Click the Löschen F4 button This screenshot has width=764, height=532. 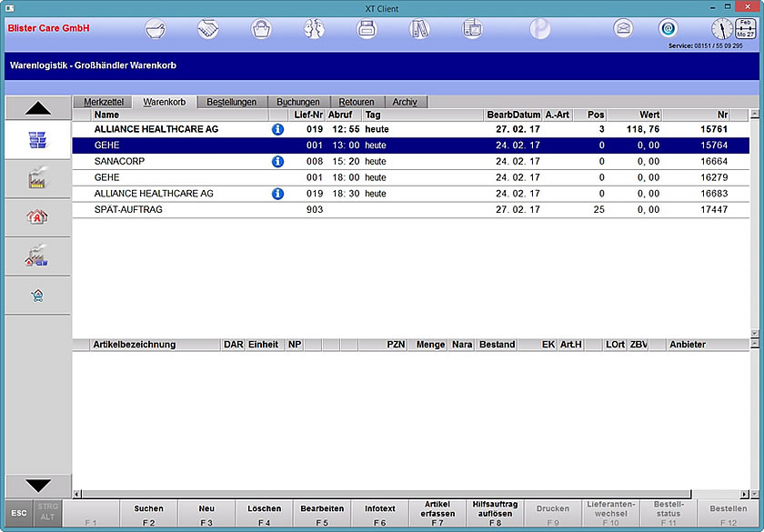point(264,514)
